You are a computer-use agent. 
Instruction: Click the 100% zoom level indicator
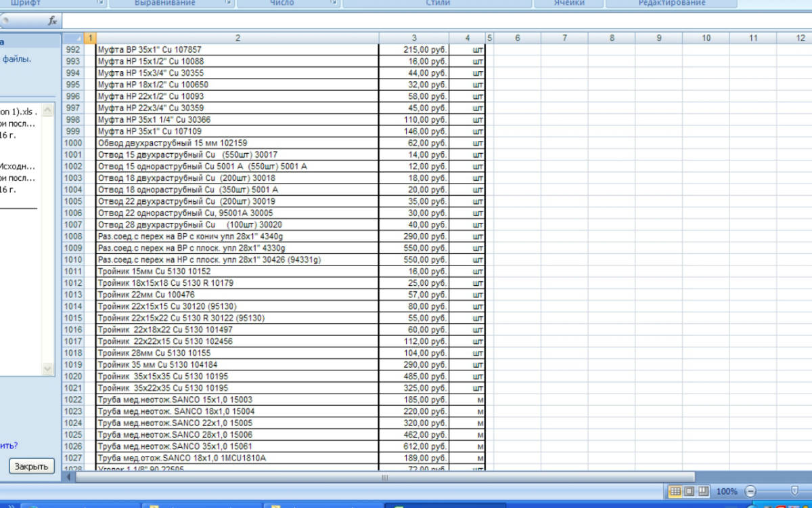click(x=726, y=491)
